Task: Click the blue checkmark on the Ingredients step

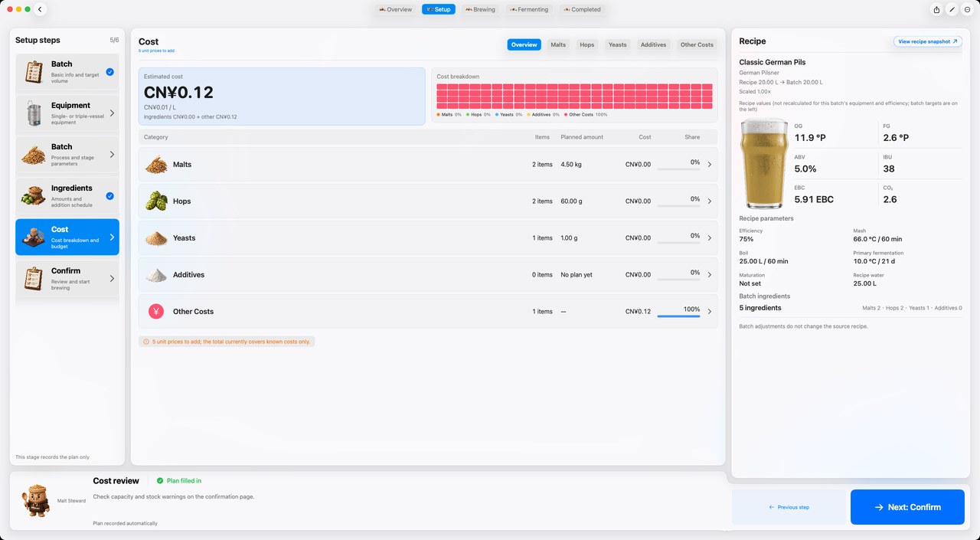Action: tap(110, 196)
